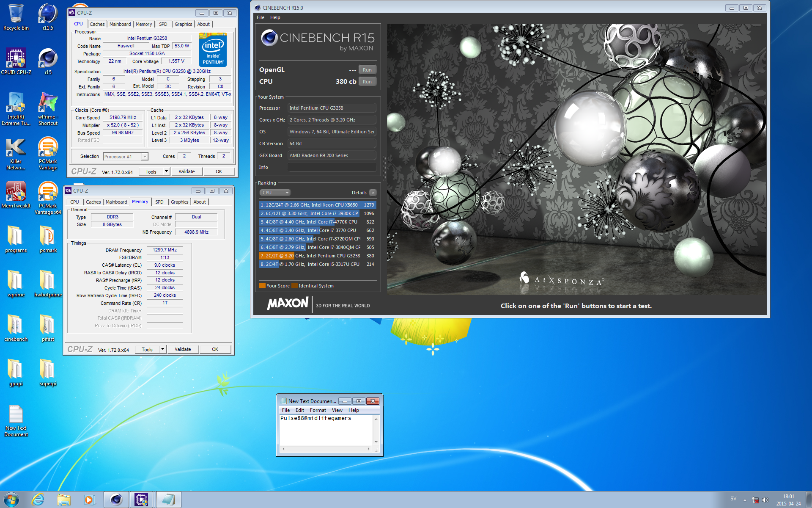Open the Processor #1 selection dropdown
812x508 pixels.
126,157
